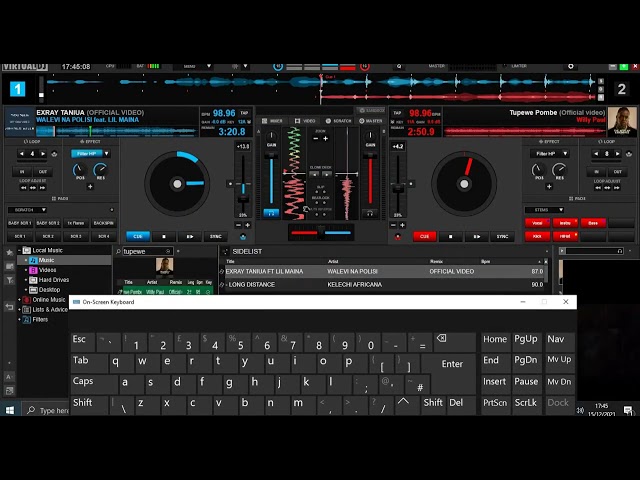640x480 pixels.
Task: Click play/pause on deck 1
Action: click(190, 236)
